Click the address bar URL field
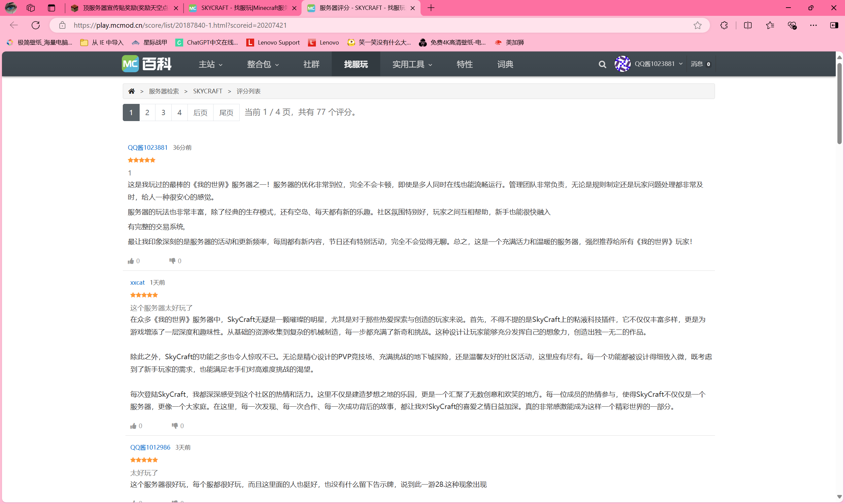 click(380, 25)
